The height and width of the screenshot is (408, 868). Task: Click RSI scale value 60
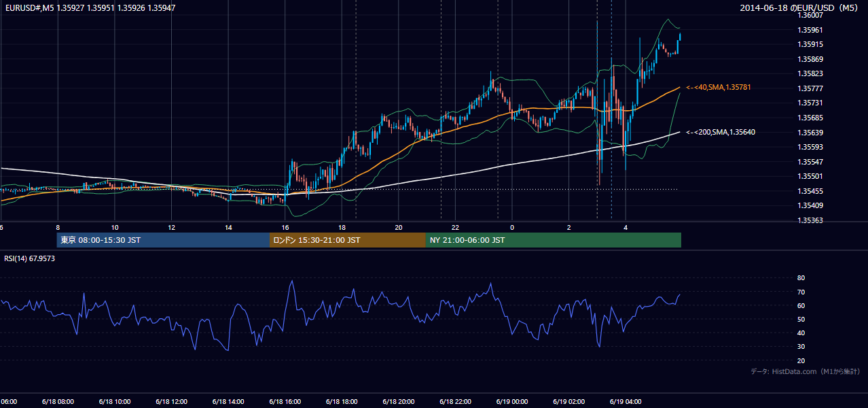801,305
